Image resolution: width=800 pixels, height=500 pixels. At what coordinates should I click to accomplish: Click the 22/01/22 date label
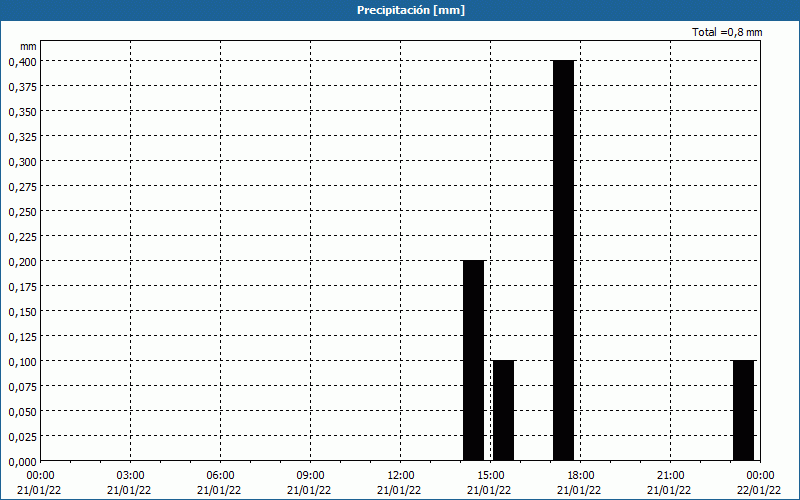coord(759,490)
